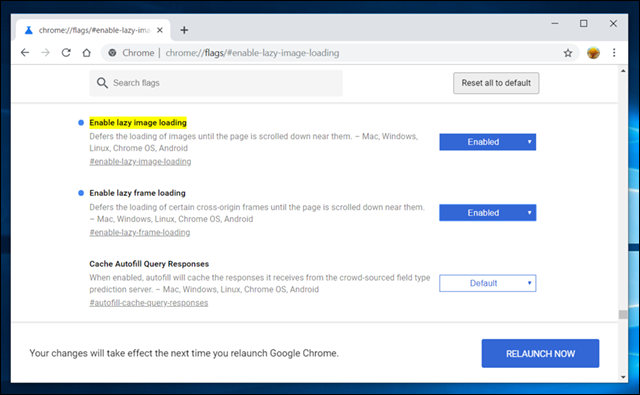The image size is (640, 395).
Task: Open Enabled dropdown for lazy frame loading
Action: pos(487,213)
